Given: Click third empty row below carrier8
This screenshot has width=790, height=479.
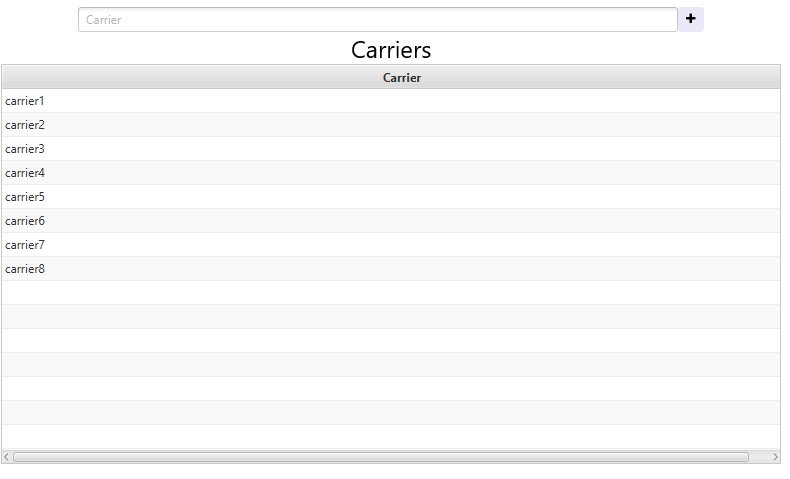Looking at the screenshot, I should pos(390,341).
